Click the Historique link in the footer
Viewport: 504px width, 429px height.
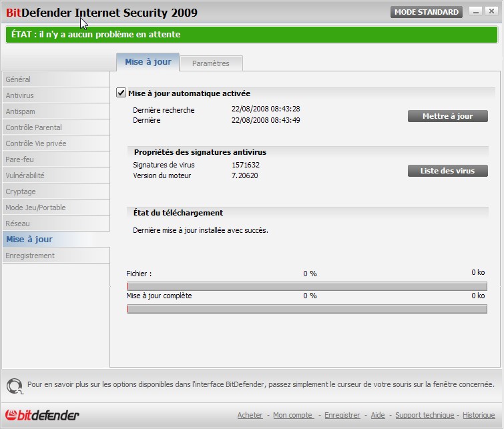479,415
